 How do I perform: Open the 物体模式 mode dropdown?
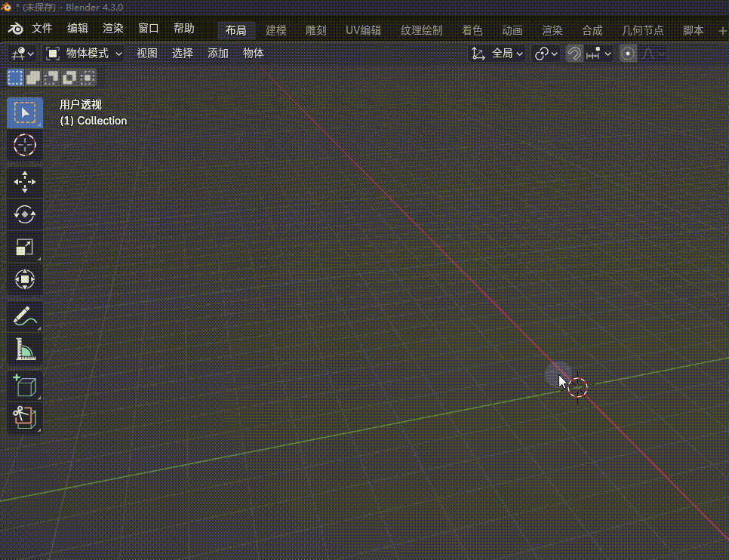(85, 54)
